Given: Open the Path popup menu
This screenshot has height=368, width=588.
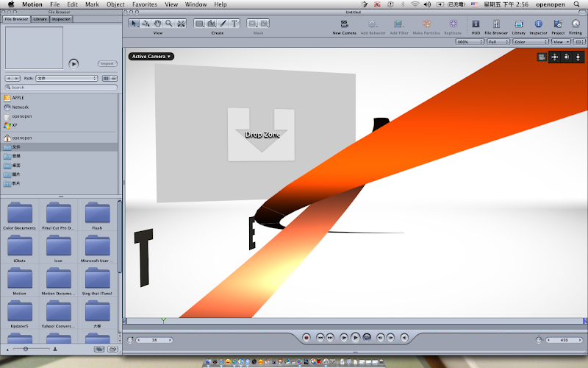Looking at the screenshot, I should [x=67, y=78].
